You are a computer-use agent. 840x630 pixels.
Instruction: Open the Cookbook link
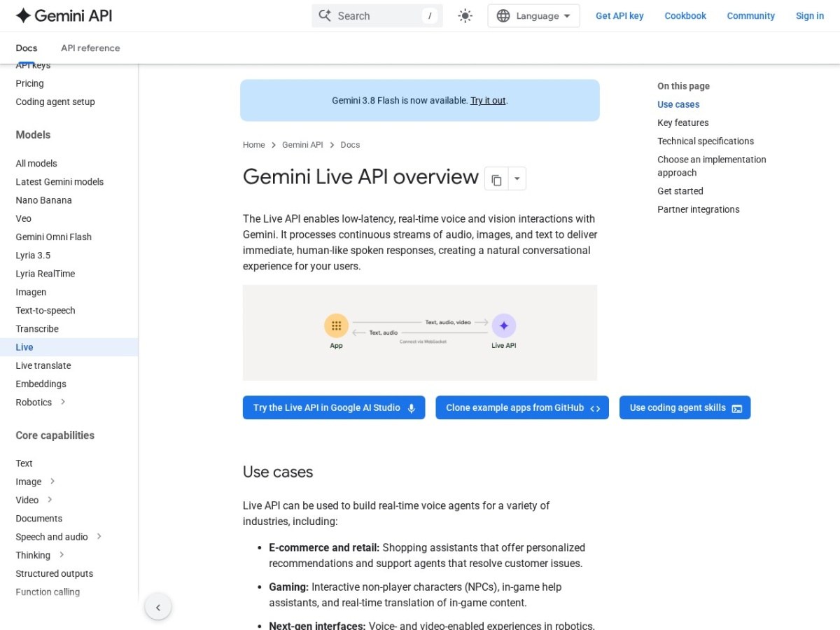(x=685, y=15)
